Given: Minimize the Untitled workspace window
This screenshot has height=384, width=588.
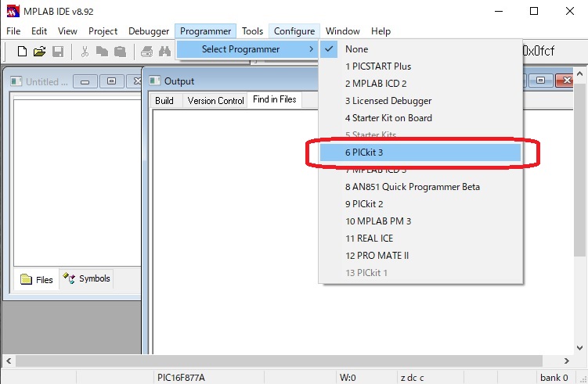Looking at the screenshot, I should tap(85, 81).
